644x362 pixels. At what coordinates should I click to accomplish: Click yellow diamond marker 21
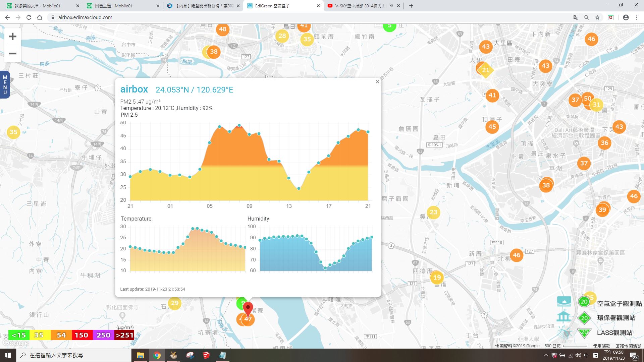486,70
